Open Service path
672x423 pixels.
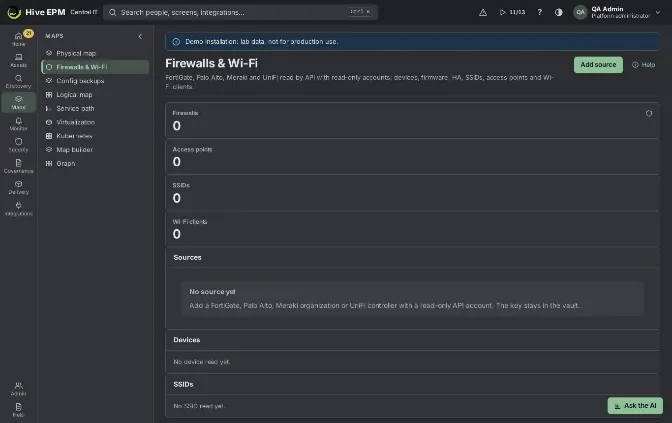click(95, 108)
